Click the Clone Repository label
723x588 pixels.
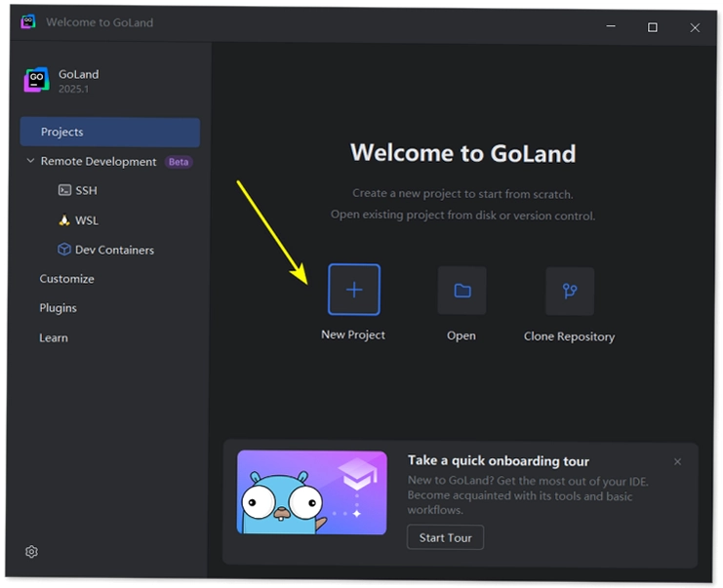[570, 336]
